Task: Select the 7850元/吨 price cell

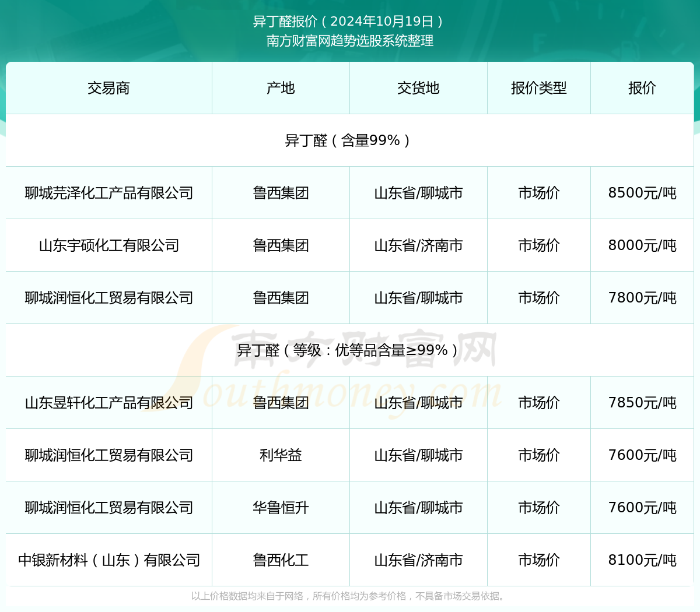Action: click(x=642, y=403)
